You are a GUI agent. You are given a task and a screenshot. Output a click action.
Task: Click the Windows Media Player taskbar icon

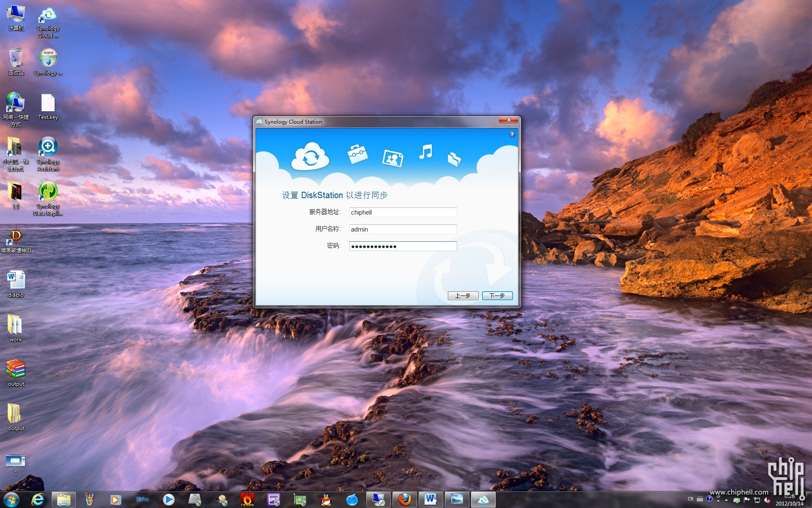pos(115,500)
